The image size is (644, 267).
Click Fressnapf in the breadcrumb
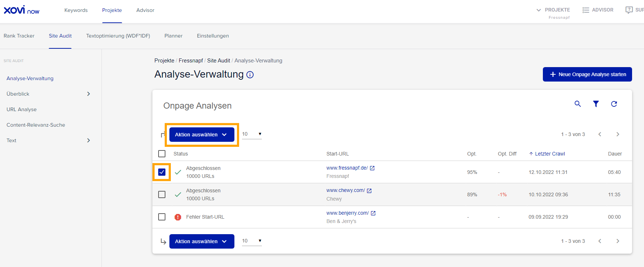tap(191, 61)
